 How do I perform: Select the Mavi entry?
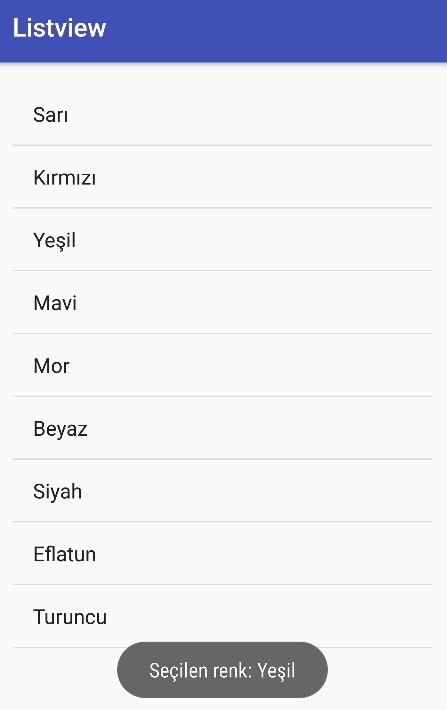222,302
